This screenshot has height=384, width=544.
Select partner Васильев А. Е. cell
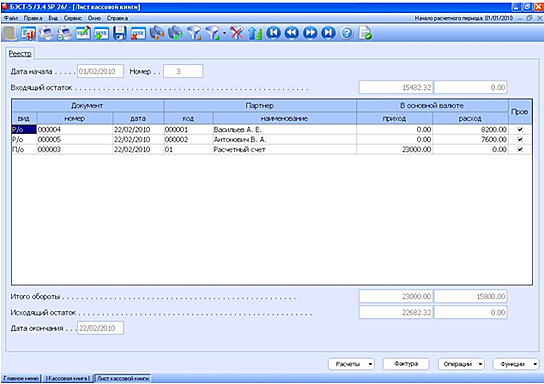(x=284, y=129)
